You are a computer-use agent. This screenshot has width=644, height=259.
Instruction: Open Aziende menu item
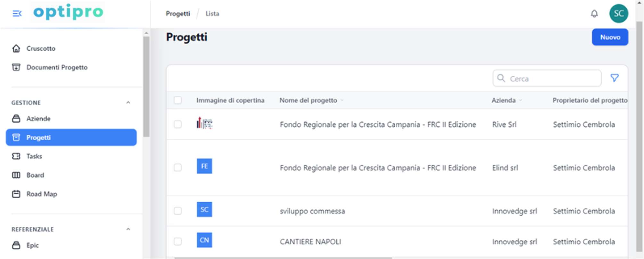pos(38,119)
